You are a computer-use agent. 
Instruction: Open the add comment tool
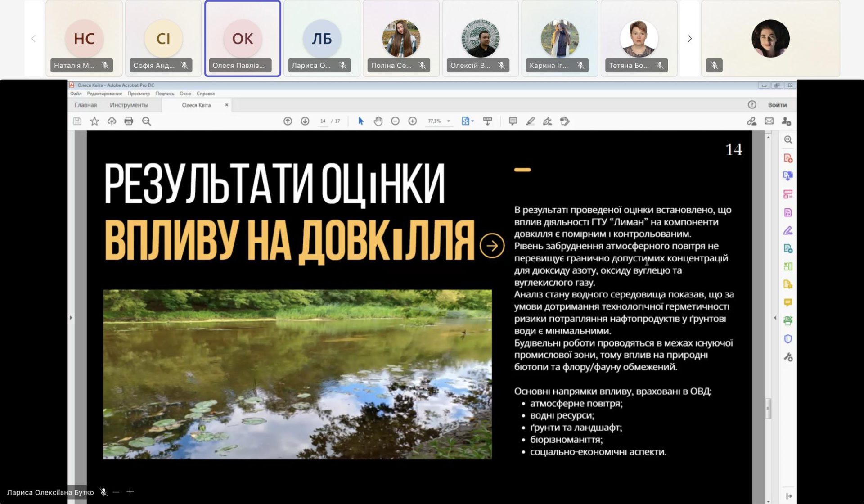point(513,121)
